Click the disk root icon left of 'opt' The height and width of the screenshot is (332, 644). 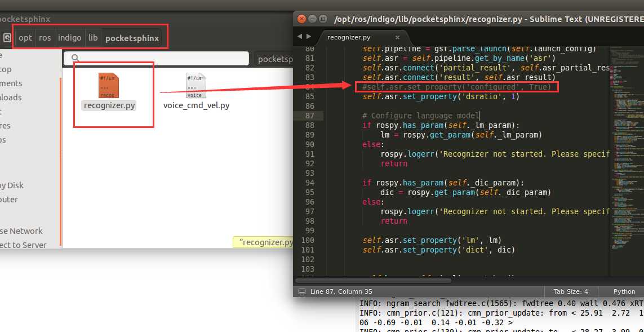coord(7,38)
